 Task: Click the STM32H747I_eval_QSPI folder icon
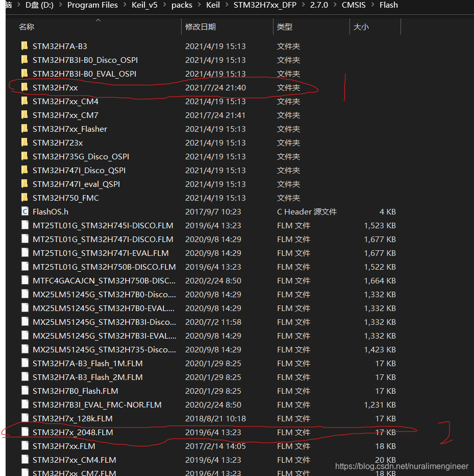point(24,184)
